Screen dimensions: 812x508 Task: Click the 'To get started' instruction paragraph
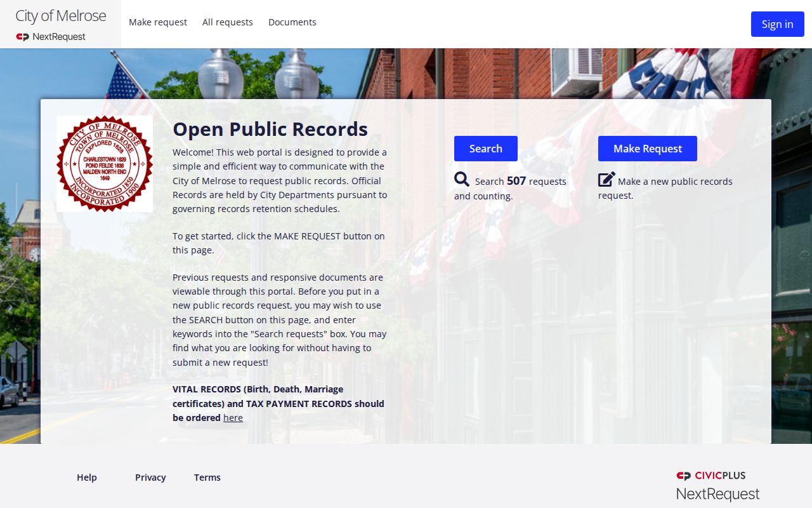[x=279, y=243]
